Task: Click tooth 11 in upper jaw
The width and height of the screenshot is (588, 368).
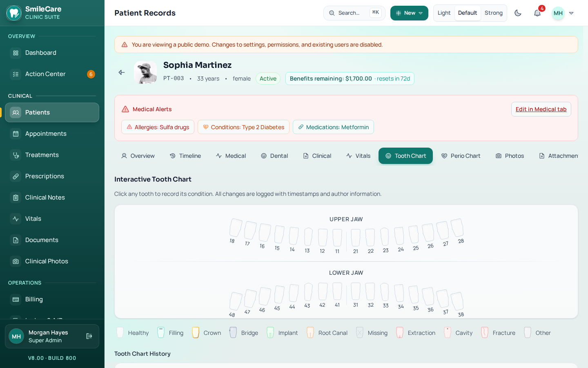Action: (337, 238)
